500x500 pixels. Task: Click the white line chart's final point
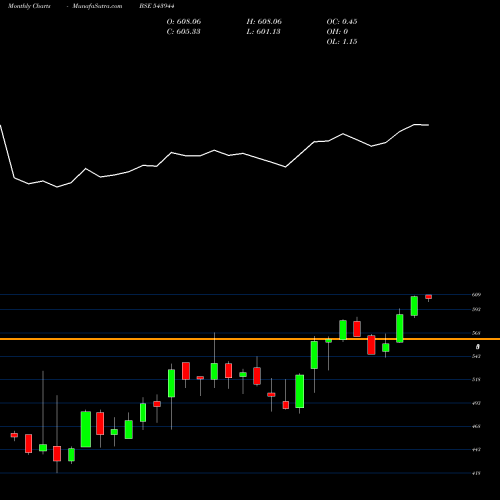428,125
